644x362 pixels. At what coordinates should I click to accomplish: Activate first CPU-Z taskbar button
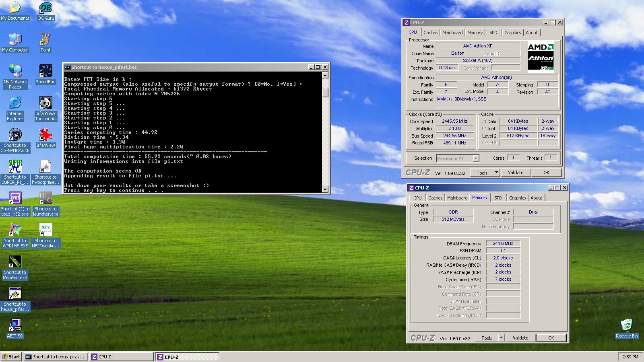pyautogui.click(x=122, y=357)
